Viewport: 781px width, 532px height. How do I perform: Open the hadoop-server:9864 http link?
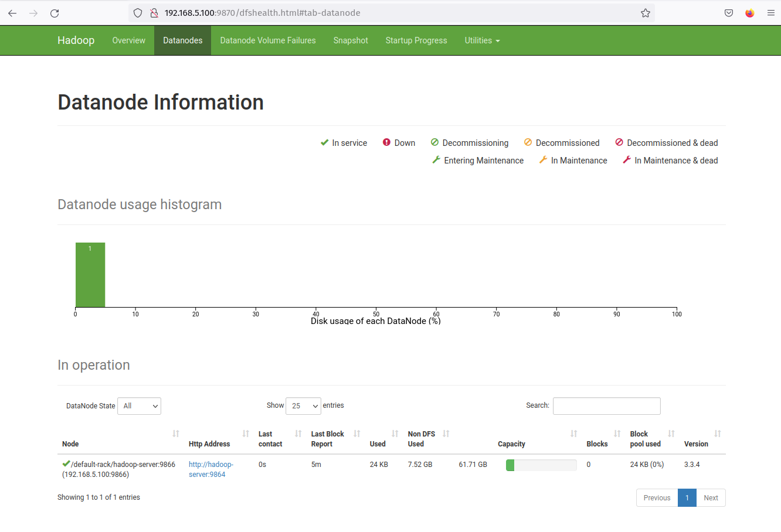210,469
